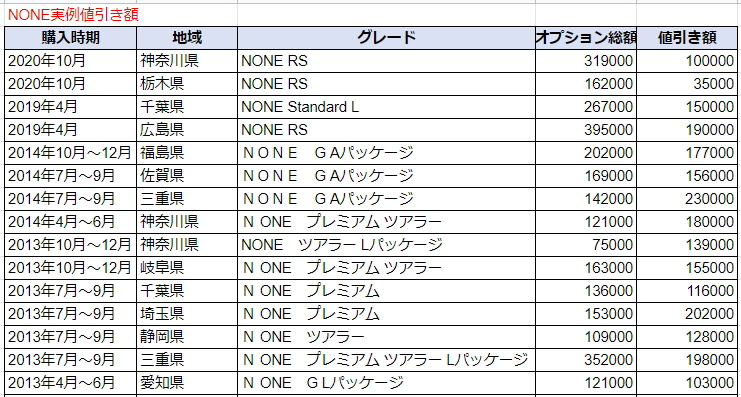
Task: Select the cell with NONE Standard L
Action: [387, 107]
